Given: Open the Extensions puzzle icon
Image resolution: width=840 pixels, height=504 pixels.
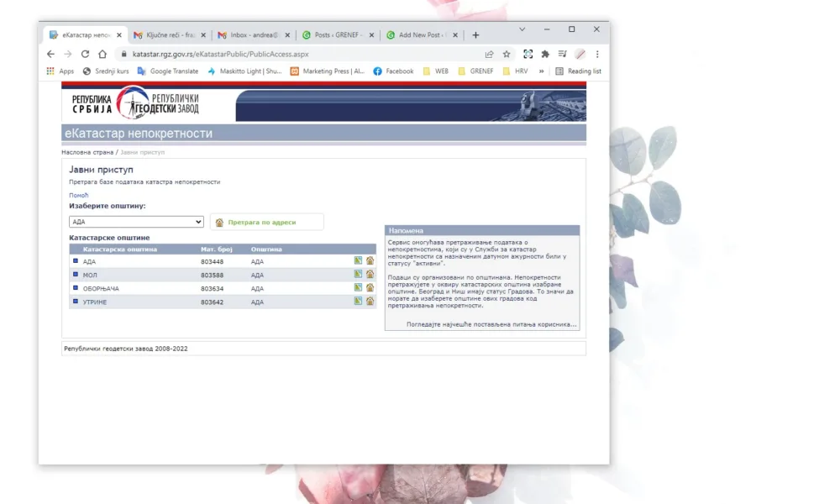Looking at the screenshot, I should [545, 54].
